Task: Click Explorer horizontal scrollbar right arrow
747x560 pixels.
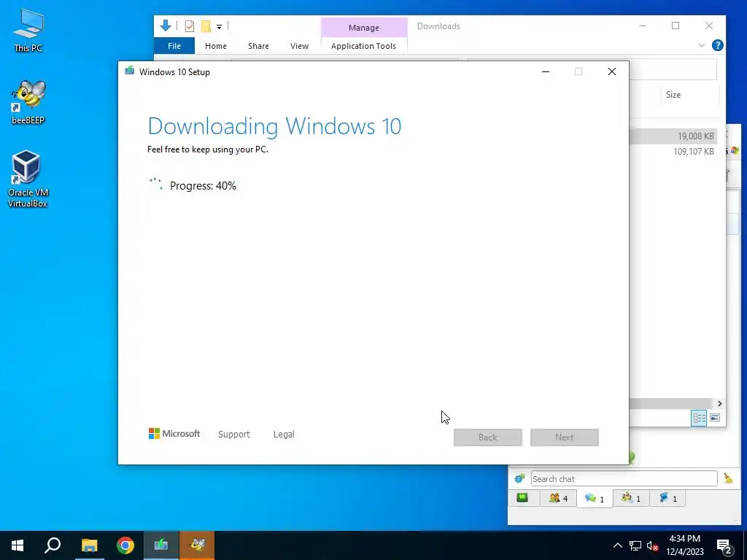Action: (x=719, y=403)
